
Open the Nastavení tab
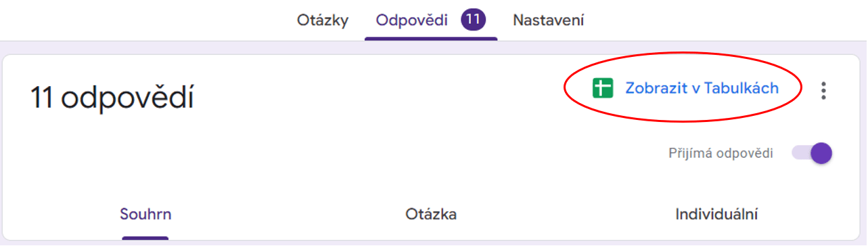549,20
